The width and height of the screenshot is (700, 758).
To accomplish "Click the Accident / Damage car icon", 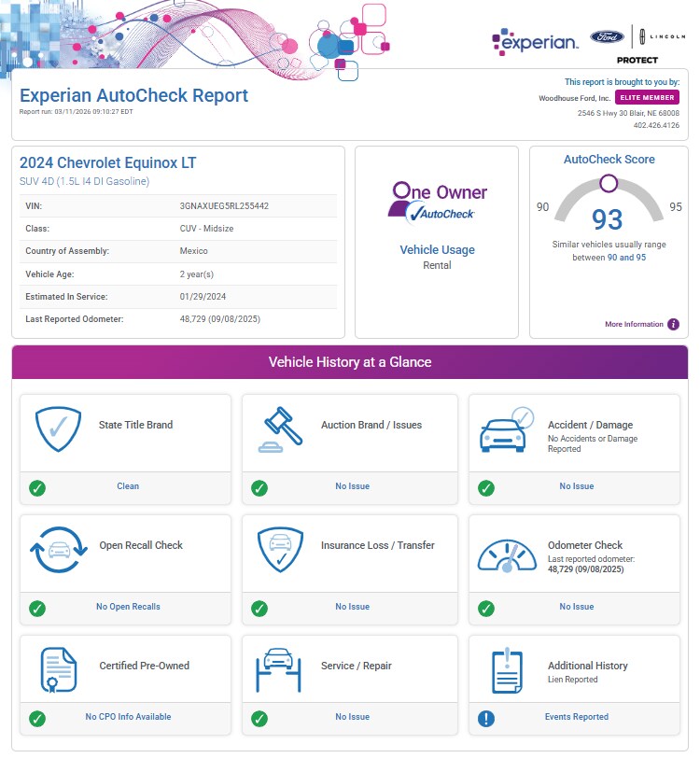I will [x=506, y=429].
